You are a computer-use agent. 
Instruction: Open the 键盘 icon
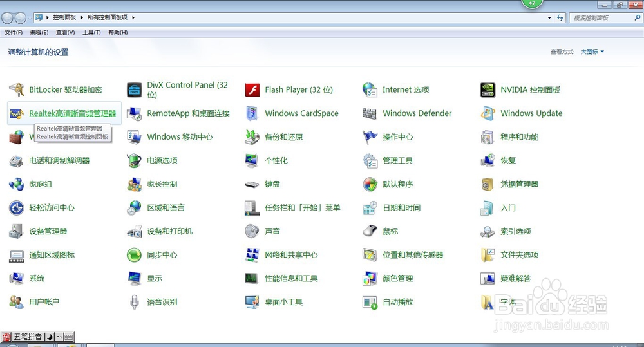coord(252,184)
